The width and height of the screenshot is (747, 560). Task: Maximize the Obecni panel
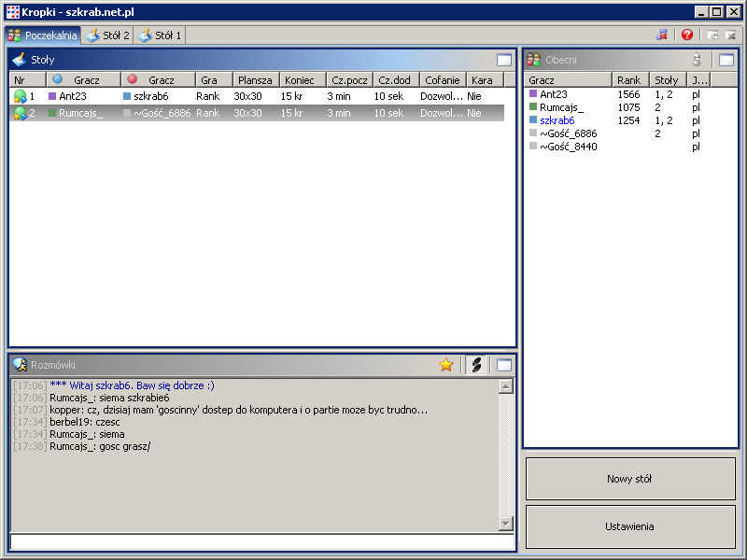(x=726, y=60)
